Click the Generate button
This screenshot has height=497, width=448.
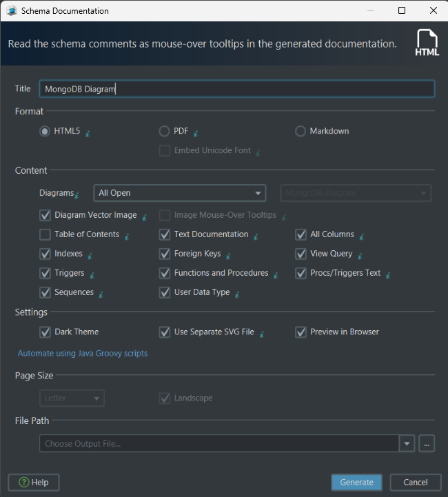tap(357, 483)
